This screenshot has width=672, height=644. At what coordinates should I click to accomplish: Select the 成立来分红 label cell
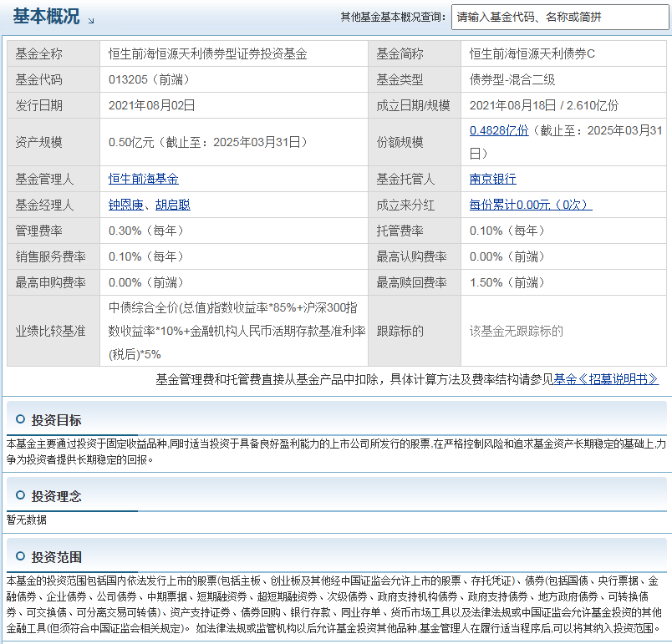(415, 205)
